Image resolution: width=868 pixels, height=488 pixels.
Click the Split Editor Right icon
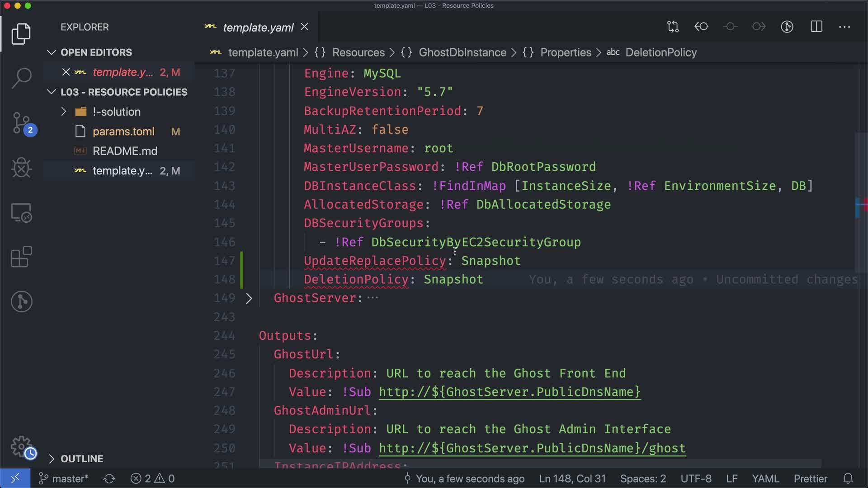click(x=816, y=27)
